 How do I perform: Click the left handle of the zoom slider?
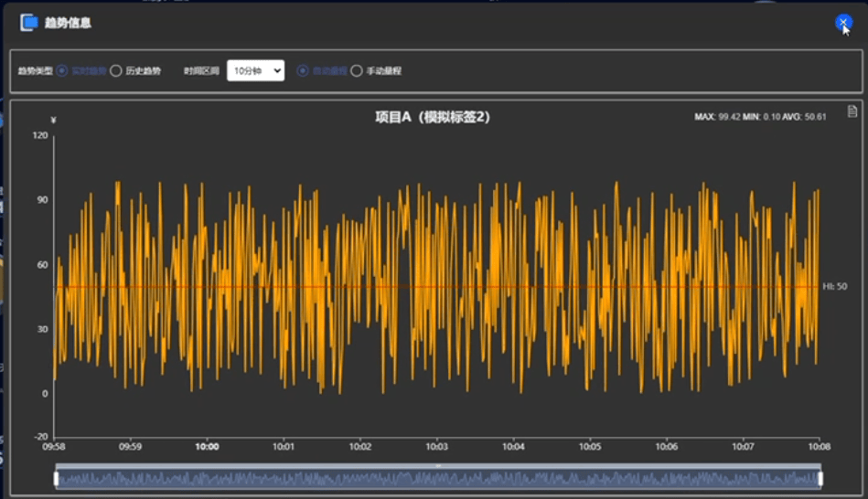click(x=56, y=478)
